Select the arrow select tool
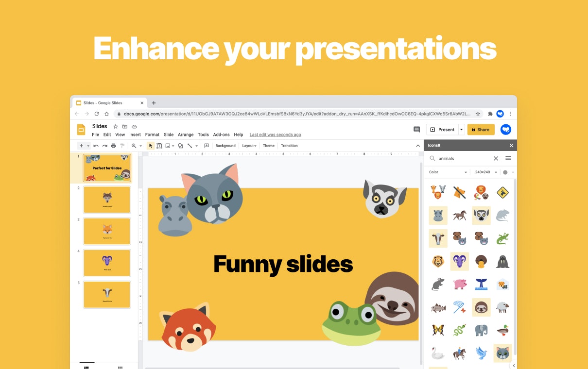The height and width of the screenshot is (369, 588). [151, 146]
